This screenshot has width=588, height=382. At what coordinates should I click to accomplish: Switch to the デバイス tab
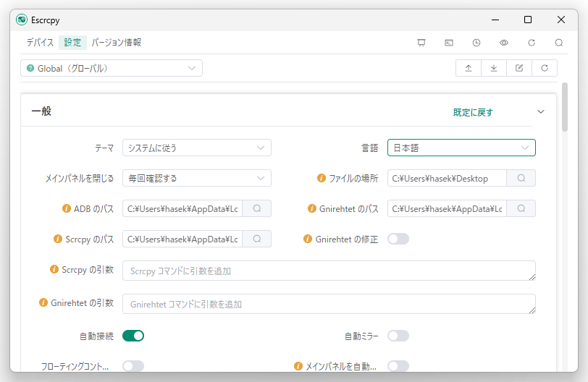[x=40, y=43]
